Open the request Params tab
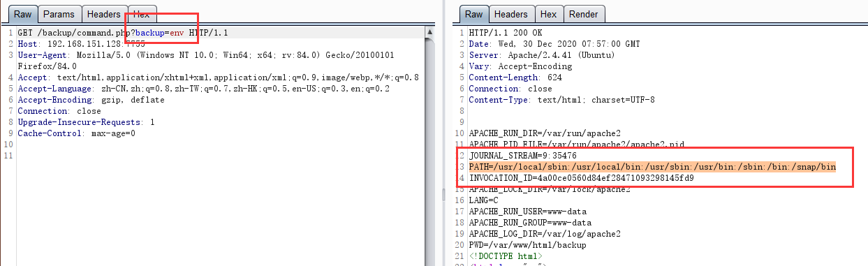Viewport: 868px width, 266px height. (x=59, y=14)
